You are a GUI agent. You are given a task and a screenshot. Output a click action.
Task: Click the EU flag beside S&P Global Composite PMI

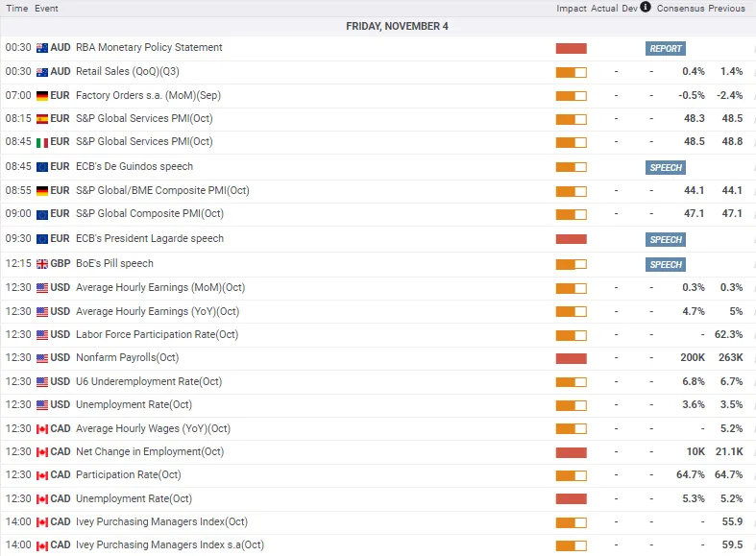(x=42, y=214)
